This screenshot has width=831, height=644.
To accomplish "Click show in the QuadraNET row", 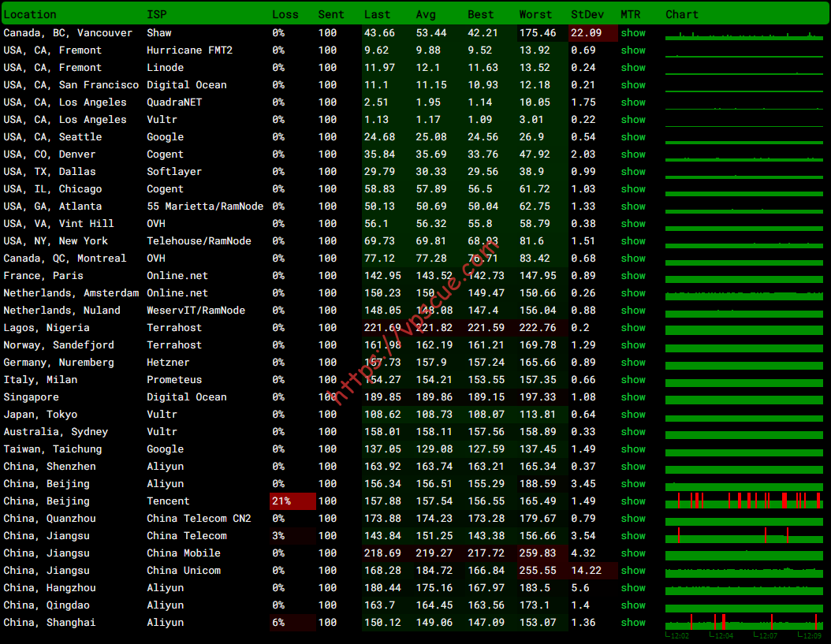I will click(x=633, y=102).
